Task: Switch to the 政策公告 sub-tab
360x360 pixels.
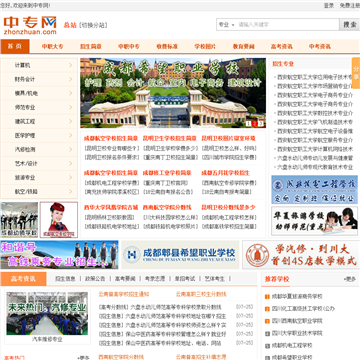Action: coord(95,279)
